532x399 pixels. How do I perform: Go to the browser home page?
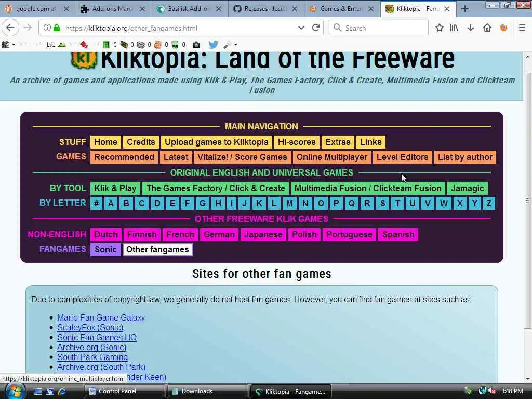point(487,28)
